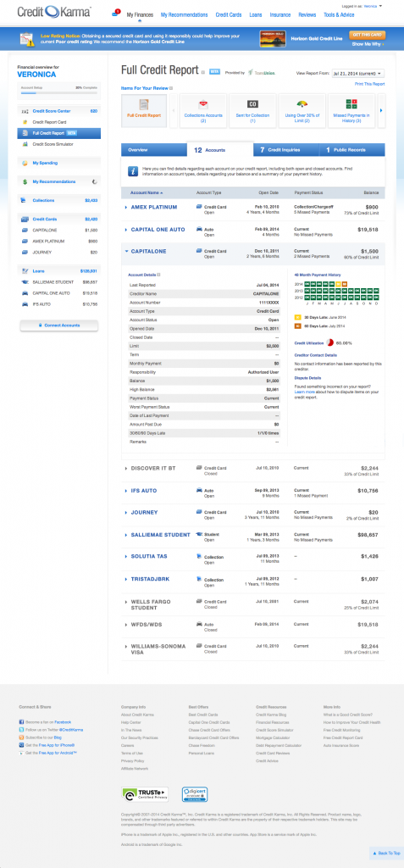Select the 12 Accounts tab
The width and height of the screenshot is (404, 868).
[220, 149]
